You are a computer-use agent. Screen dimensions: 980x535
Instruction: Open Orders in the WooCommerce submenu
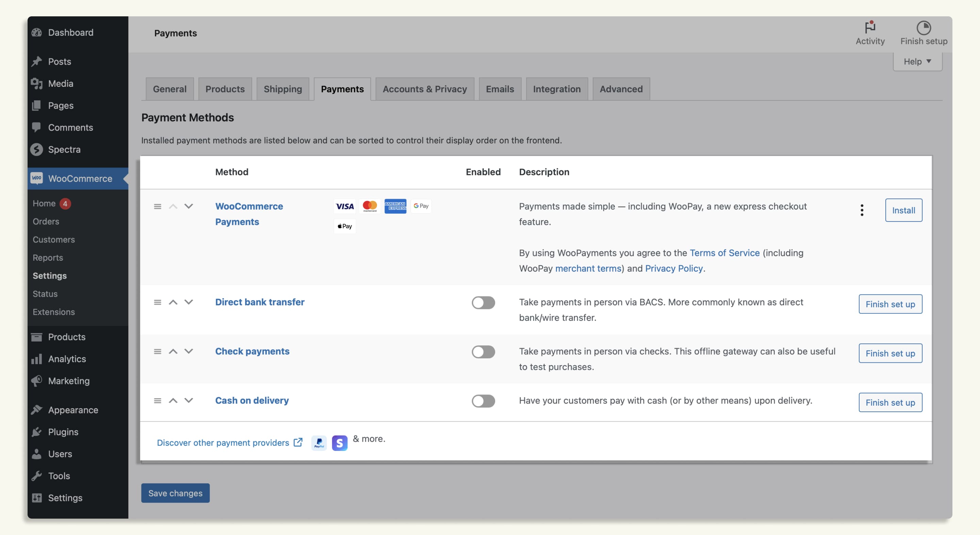[46, 222]
